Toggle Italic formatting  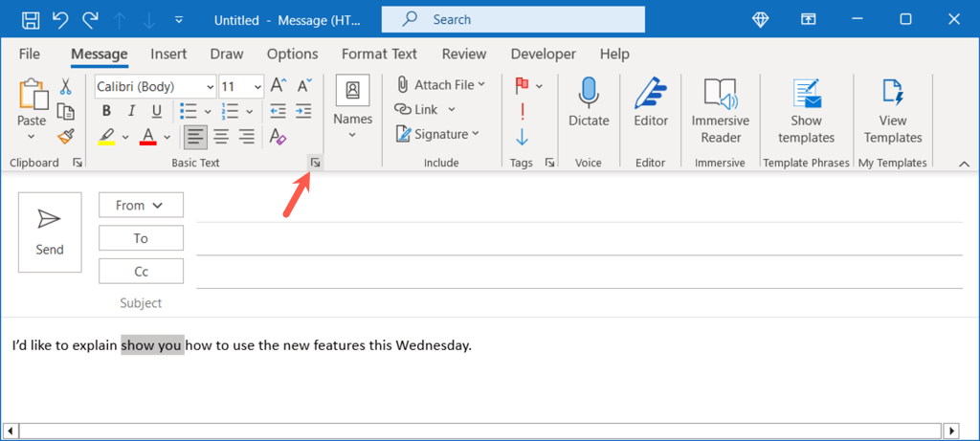point(131,111)
